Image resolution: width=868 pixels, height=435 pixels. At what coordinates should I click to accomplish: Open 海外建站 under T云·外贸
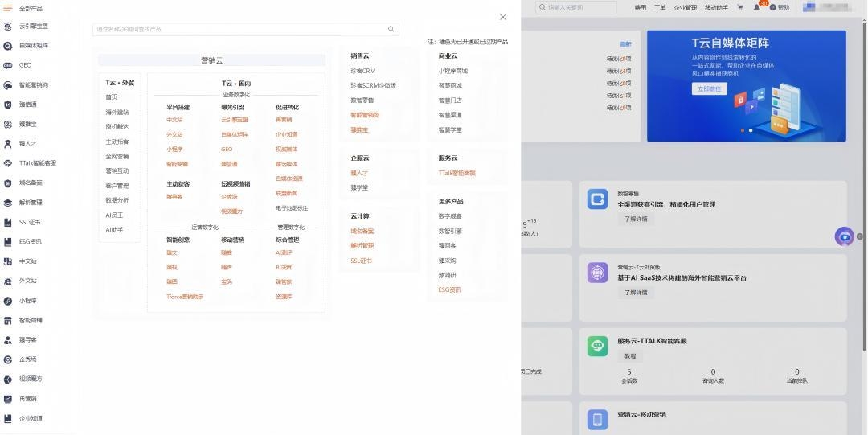tap(117, 112)
